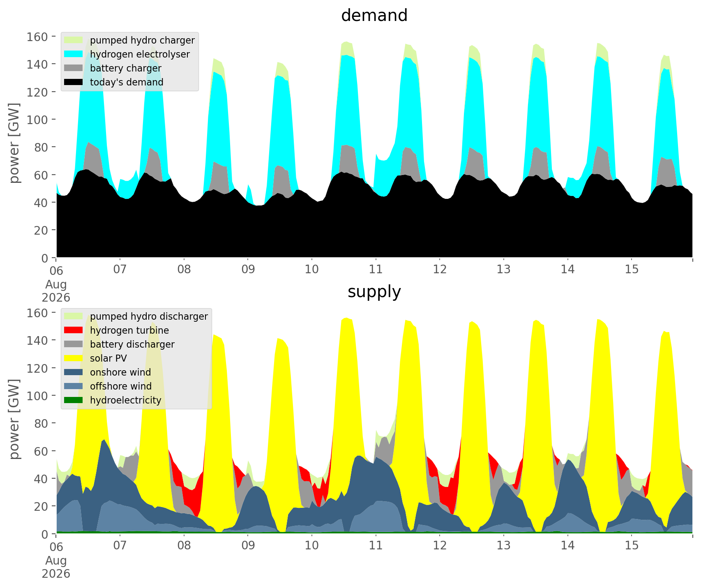
Task: Click the battery discharger legend swatch
Action: (74, 344)
